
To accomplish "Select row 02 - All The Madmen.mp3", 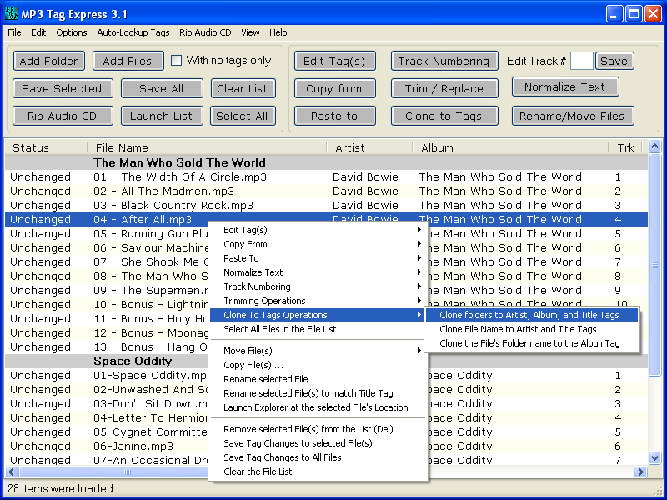I will (x=326, y=191).
